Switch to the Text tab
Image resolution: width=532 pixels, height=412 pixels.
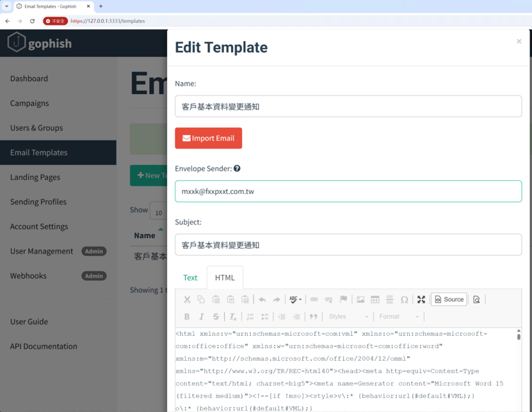190,278
